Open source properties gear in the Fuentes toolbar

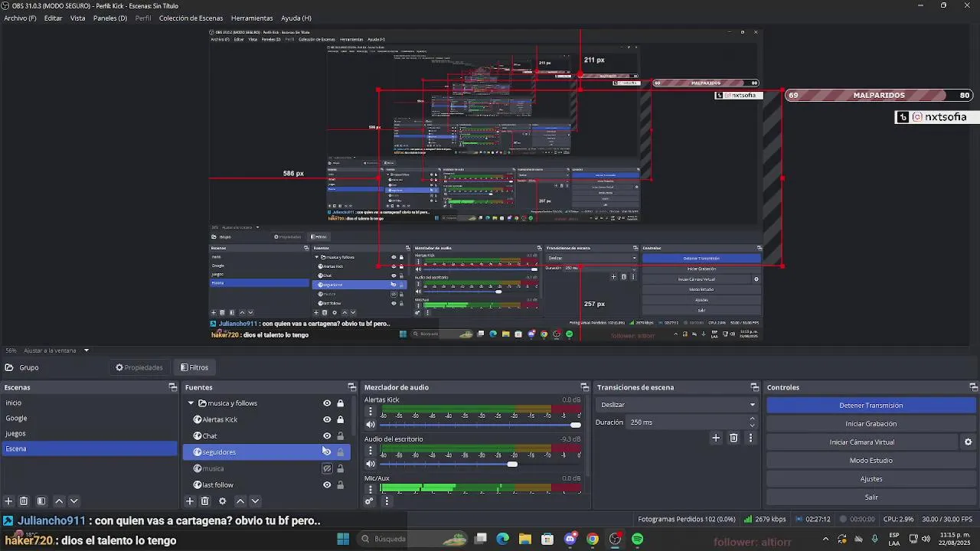pos(223,501)
